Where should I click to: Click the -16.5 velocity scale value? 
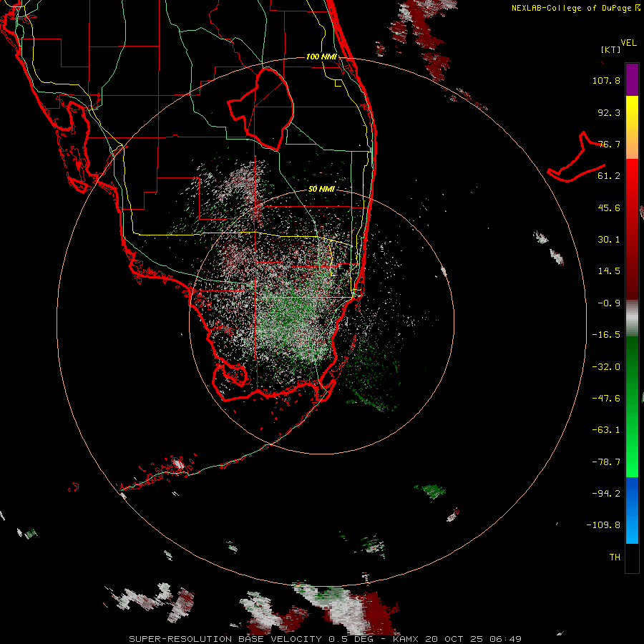(x=606, y=335)
